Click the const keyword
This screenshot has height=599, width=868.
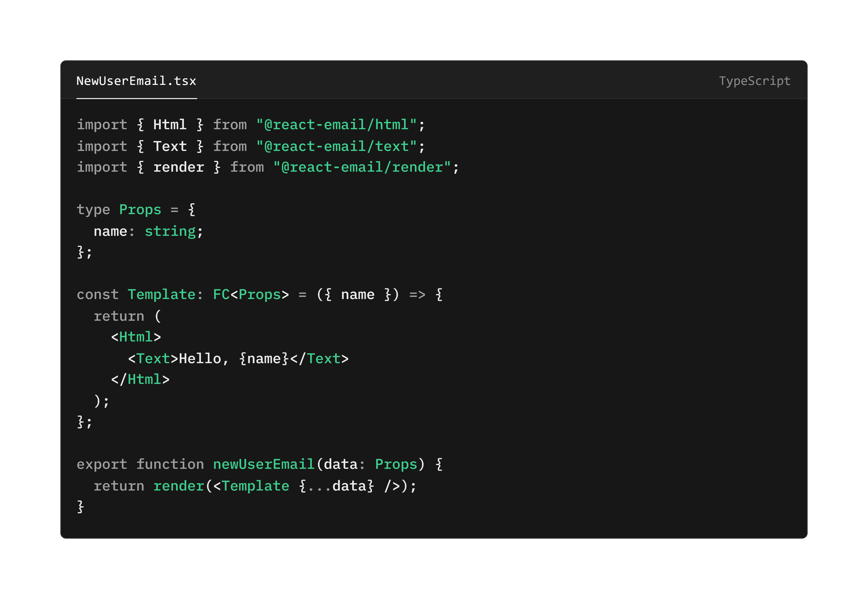(x=97, y=295)
